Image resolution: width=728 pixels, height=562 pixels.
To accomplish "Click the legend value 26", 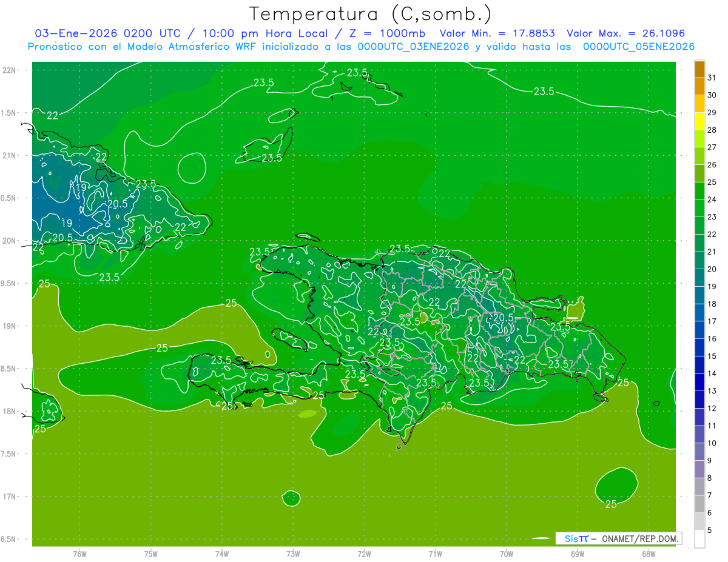I will (x=712, y=164).
